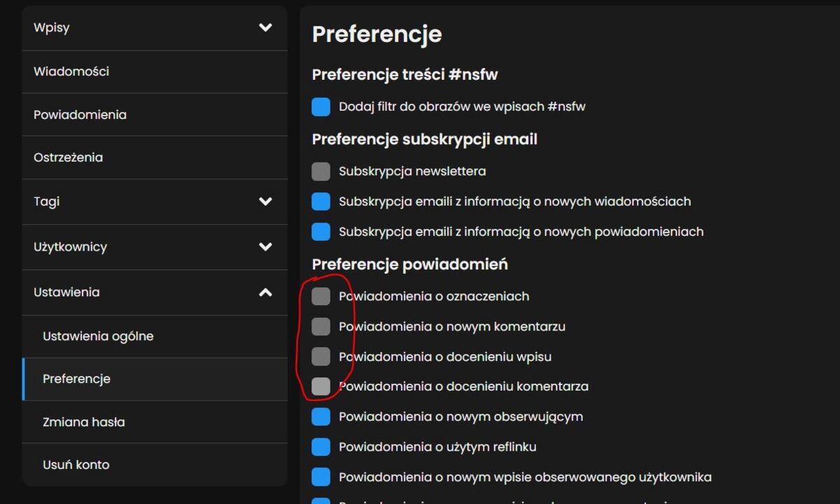Check Powiadomienia o docenieniu wpisu
Viewport: 840px width, 504px height.
point(321,356)
